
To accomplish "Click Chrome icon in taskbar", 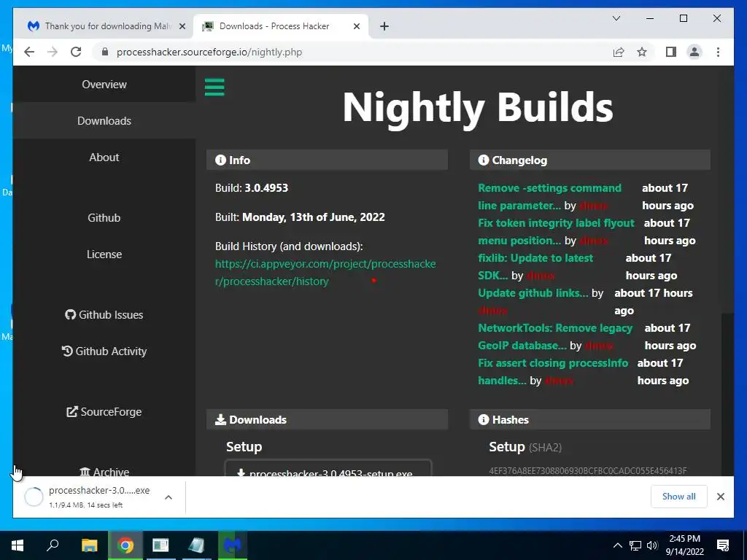I will [x=125, y=545].
